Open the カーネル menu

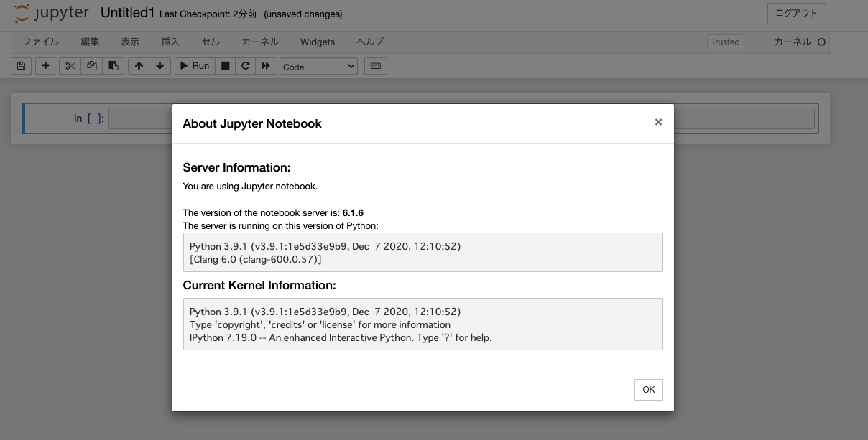pyautogui.click(x=260, y=42)
